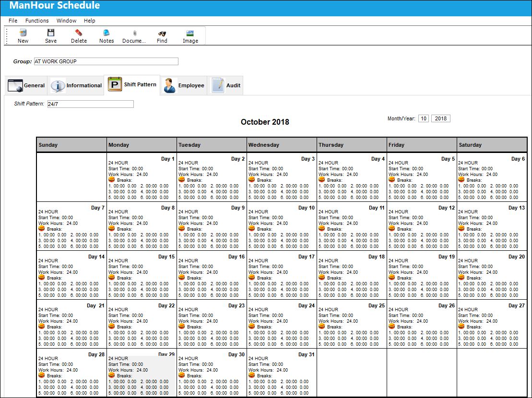The height and width of the screenshot is (398, 532).
Task: Select the Day 20 calendar cell label
Action: tap(516, 257)
